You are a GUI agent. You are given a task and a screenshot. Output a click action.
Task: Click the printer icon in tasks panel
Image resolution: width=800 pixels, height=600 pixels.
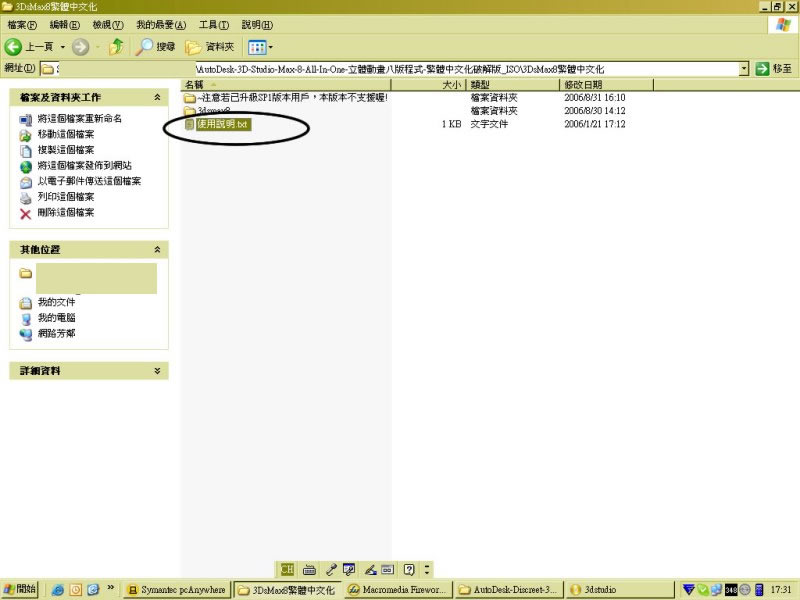[26, 198]
